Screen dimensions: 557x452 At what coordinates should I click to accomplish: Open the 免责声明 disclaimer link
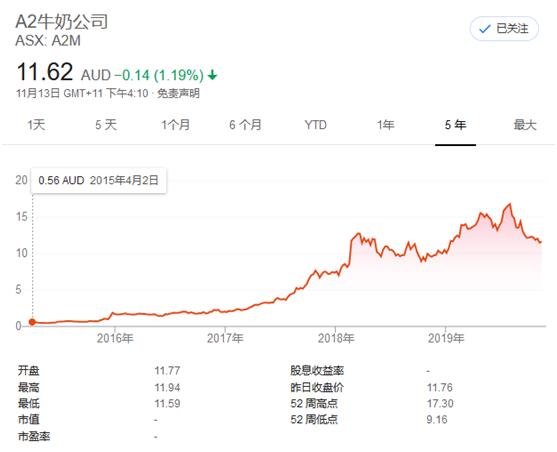(x=178, y=93)
